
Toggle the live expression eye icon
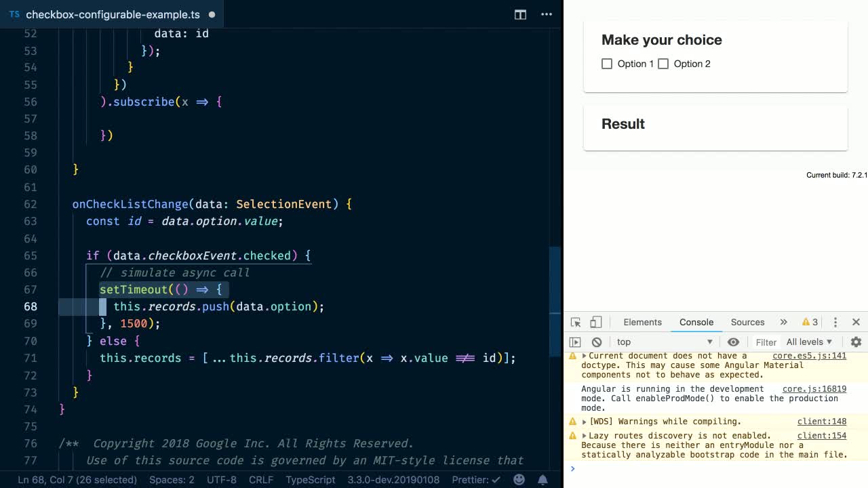733,342
